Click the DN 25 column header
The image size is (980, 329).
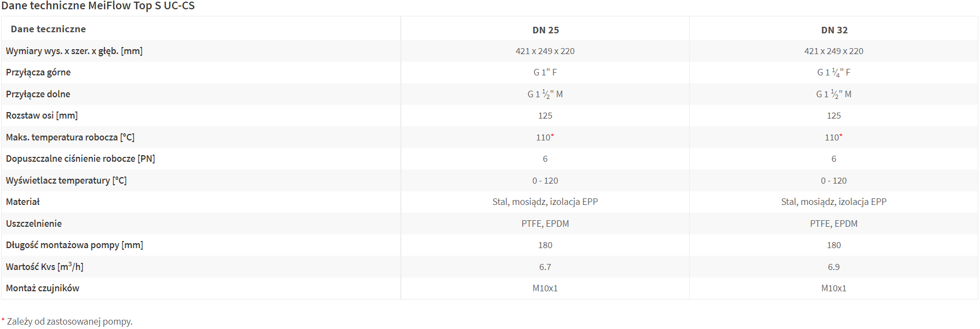point(545,30)
